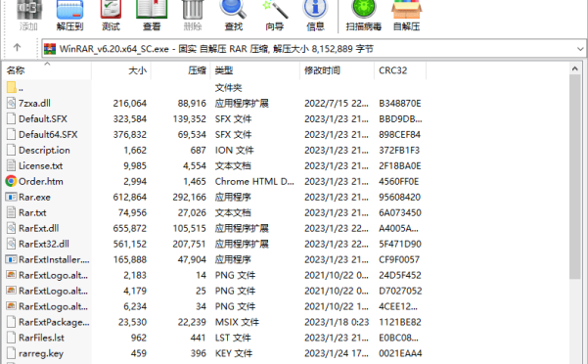Click the parent folder (..) icon

(11, 87)
